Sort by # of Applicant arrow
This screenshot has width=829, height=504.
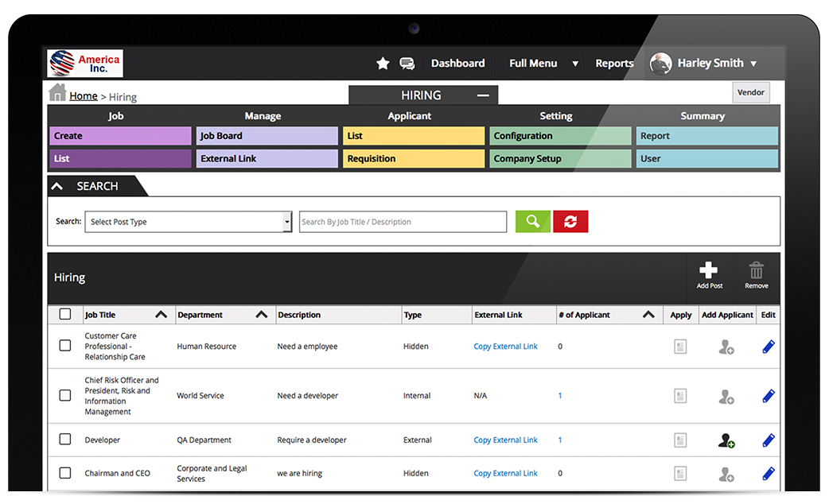[x=648, y=314]
